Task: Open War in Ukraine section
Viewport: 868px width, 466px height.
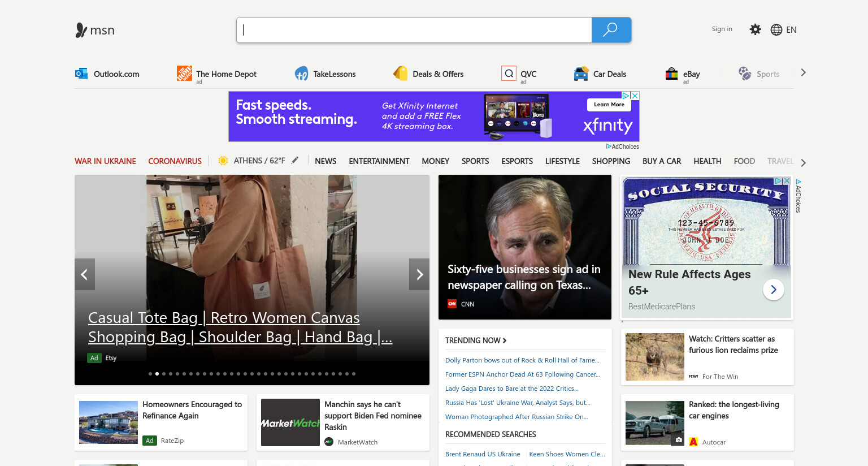Action: point(105,161)
